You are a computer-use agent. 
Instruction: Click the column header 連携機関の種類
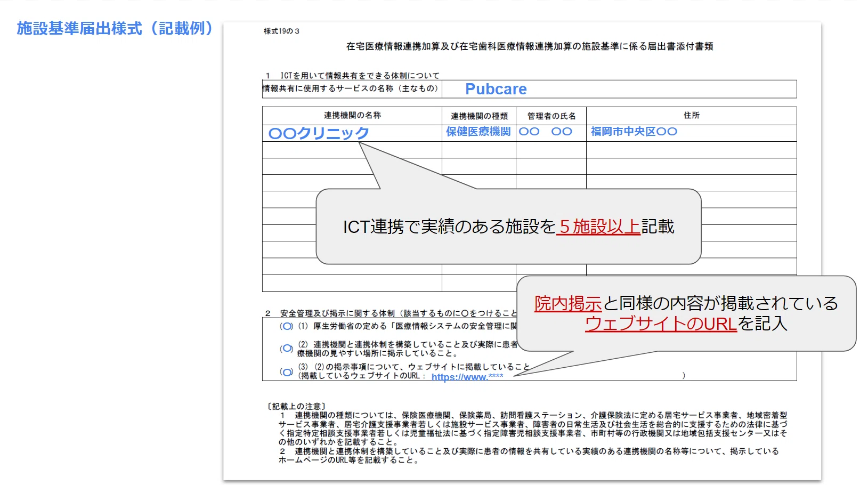pos(479,116)
